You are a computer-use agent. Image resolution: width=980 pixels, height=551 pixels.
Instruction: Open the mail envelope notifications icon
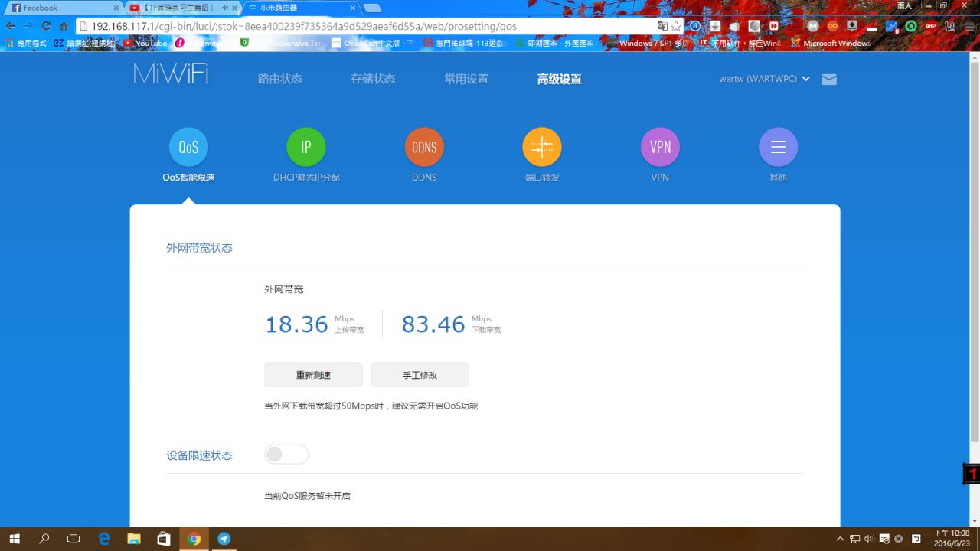(x=829, y=80)
